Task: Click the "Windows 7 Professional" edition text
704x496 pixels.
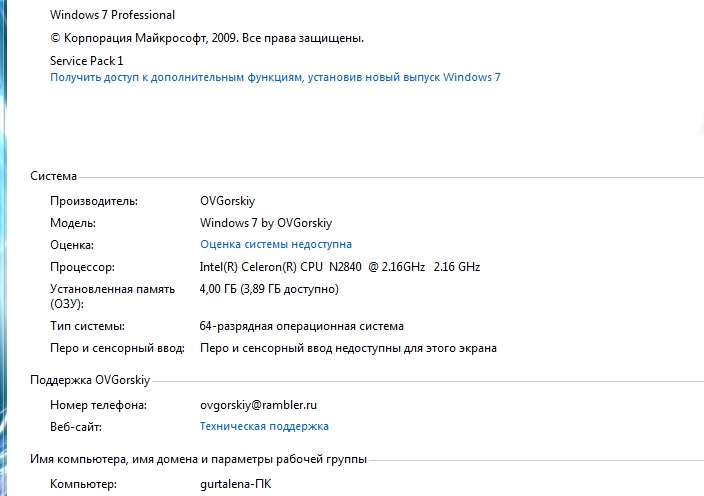Action: click(112, 15)
